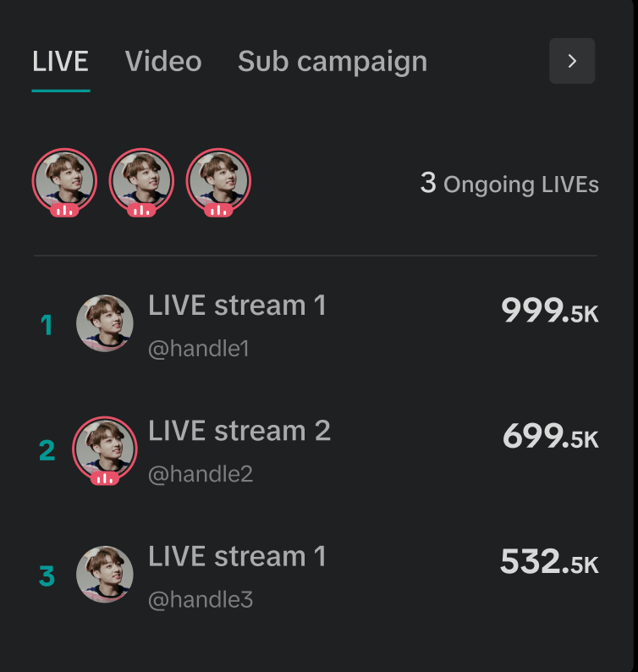Open the @handle3 profile link
638x672 pixels.
(x=201, y=600)
